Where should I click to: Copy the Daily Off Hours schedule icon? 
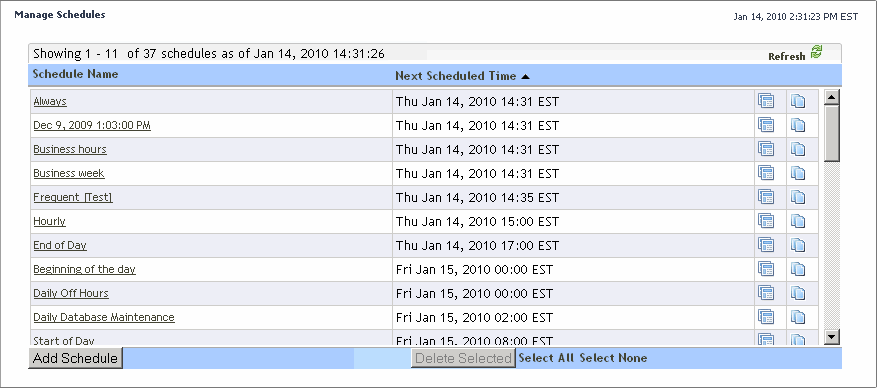pos(798,294)
